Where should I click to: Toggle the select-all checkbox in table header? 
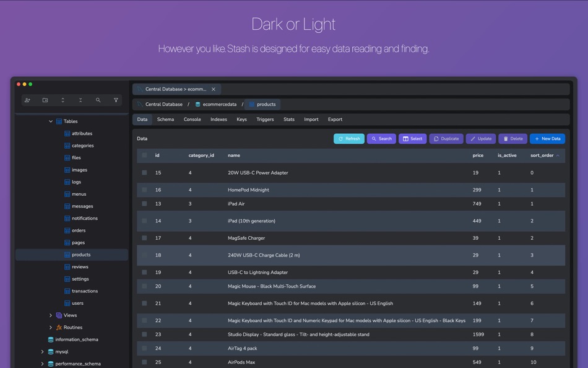[144, 156]
